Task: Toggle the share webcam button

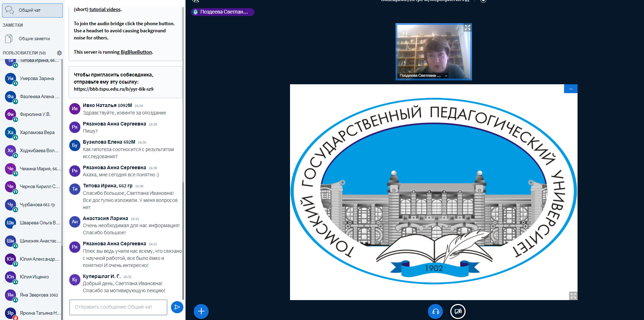Action: (458, 311)
